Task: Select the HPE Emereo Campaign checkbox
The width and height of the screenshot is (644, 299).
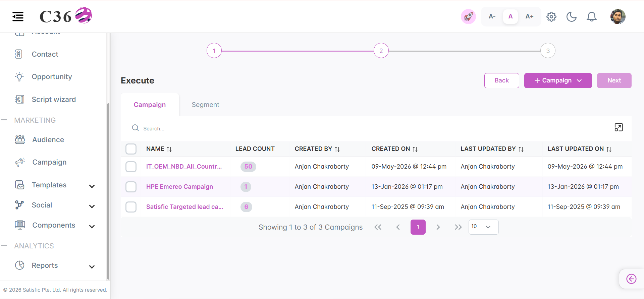Action: (x=131, y=187)
